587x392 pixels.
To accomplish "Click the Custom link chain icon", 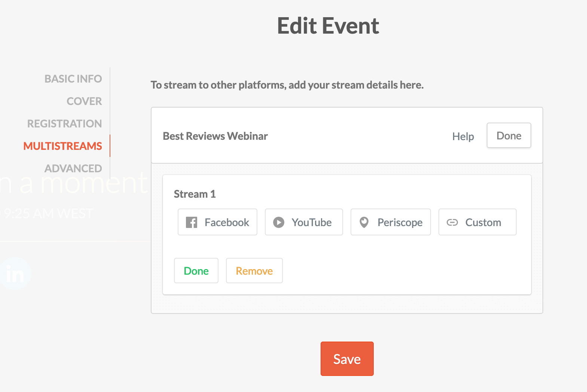I will pyautogui.click(x=452, y=222).
